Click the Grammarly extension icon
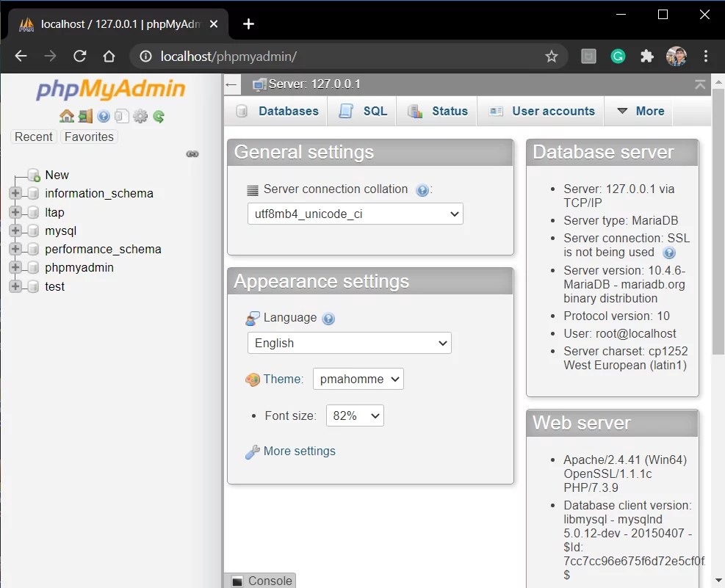Viewport: 725px width, 588px height. pos(618,56)
